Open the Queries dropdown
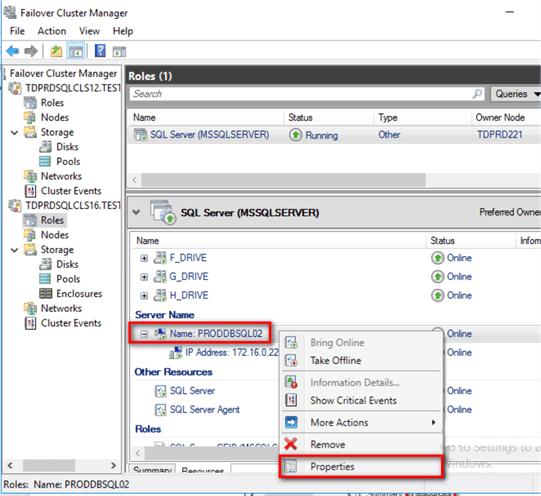The height and width of the screenshot is (496, 541). pyautogui.click(x=515, y=94)
